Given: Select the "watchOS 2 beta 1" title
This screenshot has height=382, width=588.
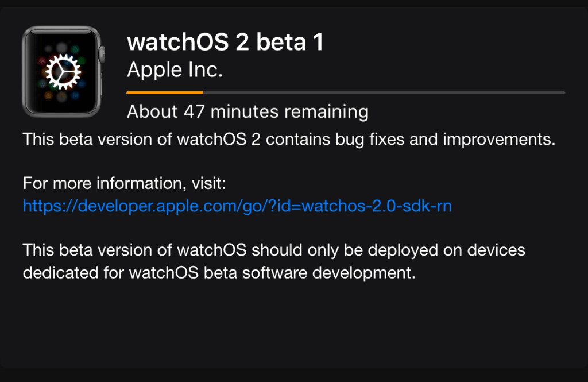Looking at the screenshot, I should click(225, 42).
